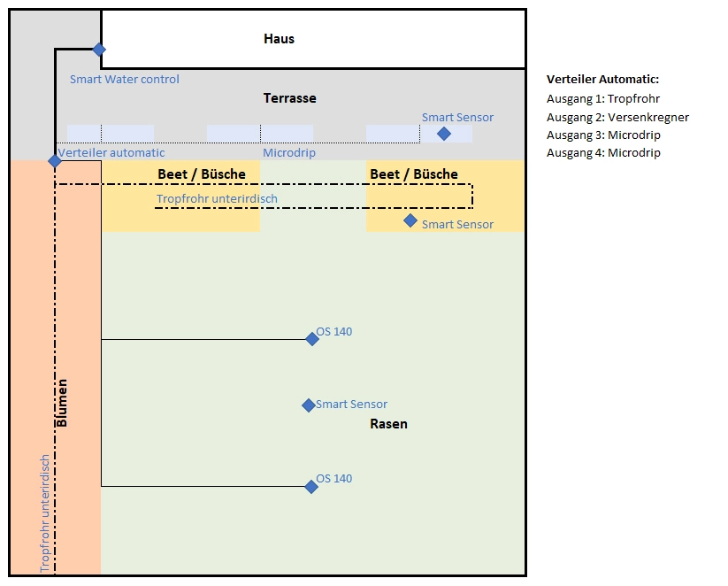Click legend entry Ausgang 2: Versenkregner
This screenshot has height=586, width=728.
tap(617, 117)
